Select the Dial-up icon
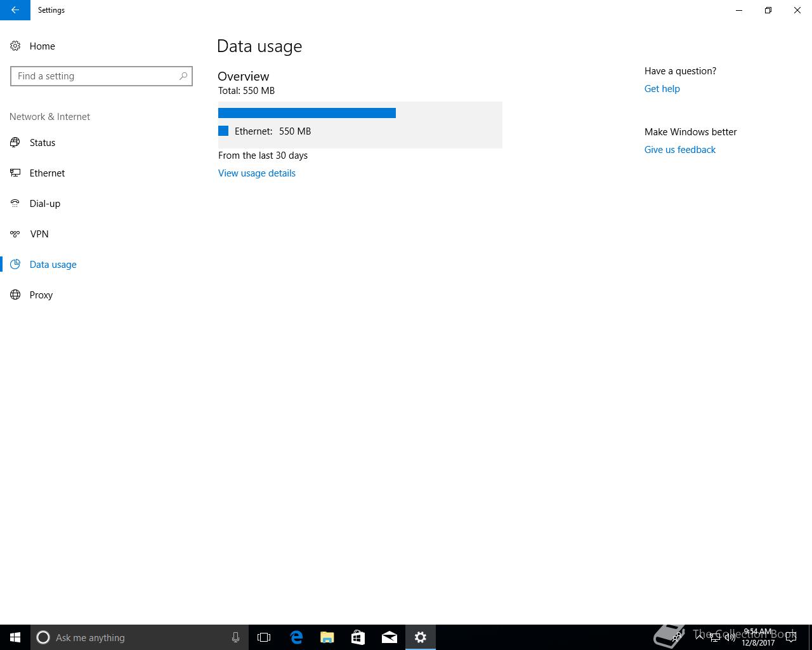 [15, 203]
